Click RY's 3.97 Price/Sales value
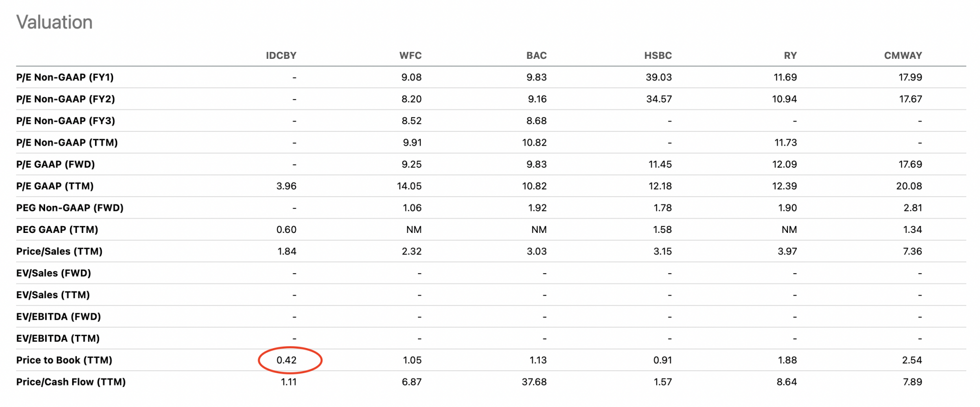980x407 pixels. click(787, 251)
